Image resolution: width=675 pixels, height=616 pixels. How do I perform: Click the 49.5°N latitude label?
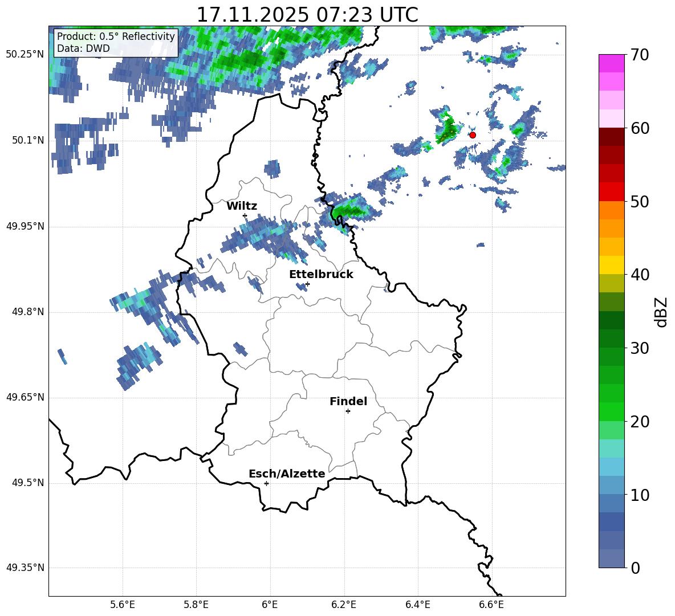29,483
